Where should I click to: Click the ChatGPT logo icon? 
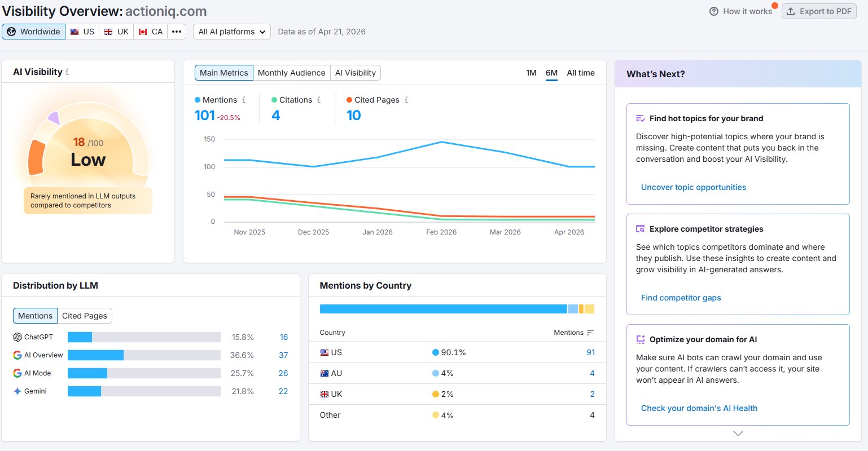pyautogui.click(x=17, y=337)
